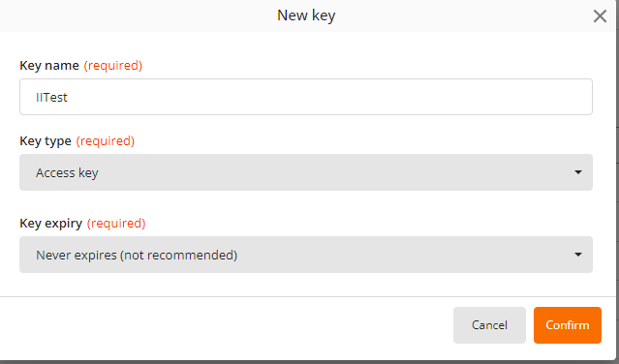Select the Key type label
Screen dimensions: 619x364
pyautogui.click(x=46, y=140)
